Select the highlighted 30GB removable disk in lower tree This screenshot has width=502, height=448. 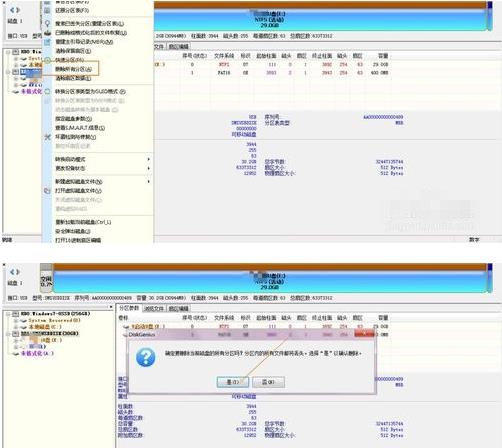click(x=50, y=334)
